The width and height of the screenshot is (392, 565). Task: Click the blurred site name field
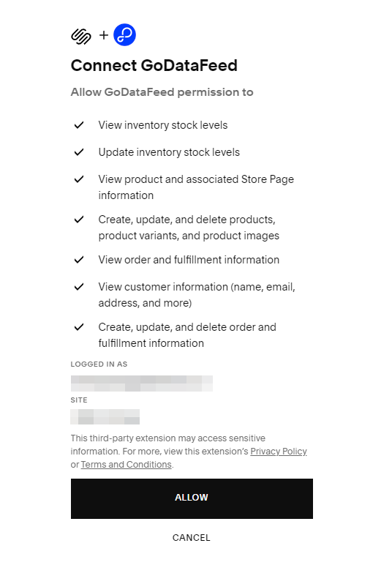(x=105, y=417)
